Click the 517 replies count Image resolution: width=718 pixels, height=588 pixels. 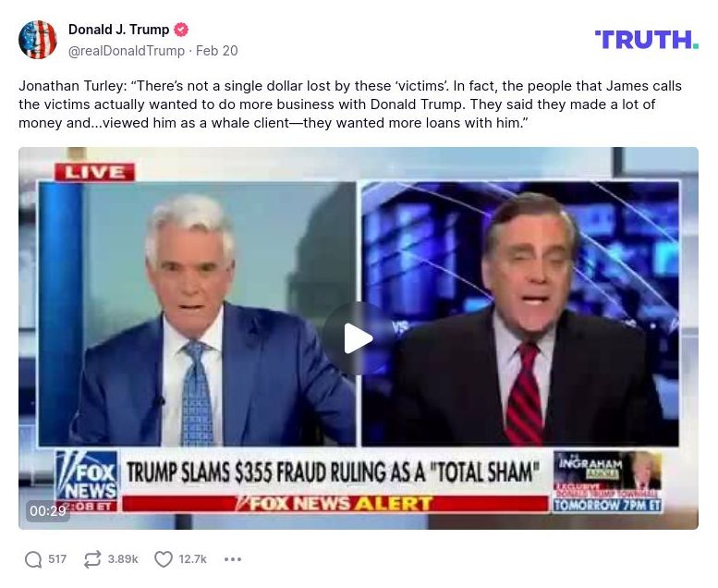57,559
